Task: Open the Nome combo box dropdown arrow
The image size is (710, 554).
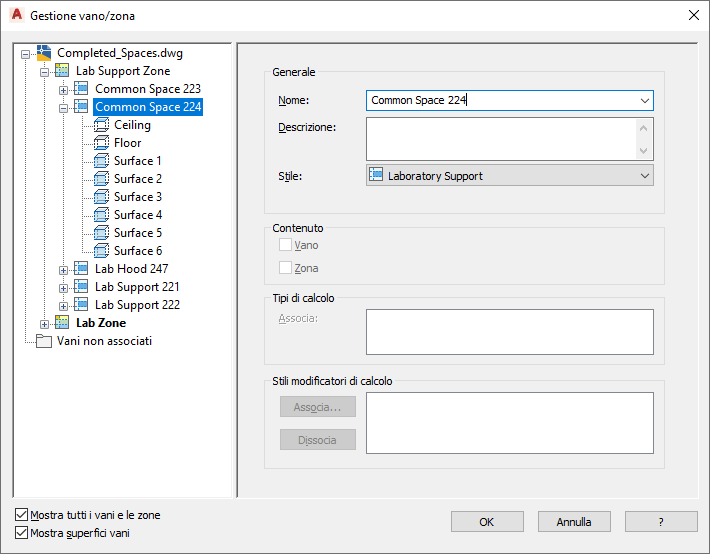Action: pyautogui.click(x=645, y=101)
